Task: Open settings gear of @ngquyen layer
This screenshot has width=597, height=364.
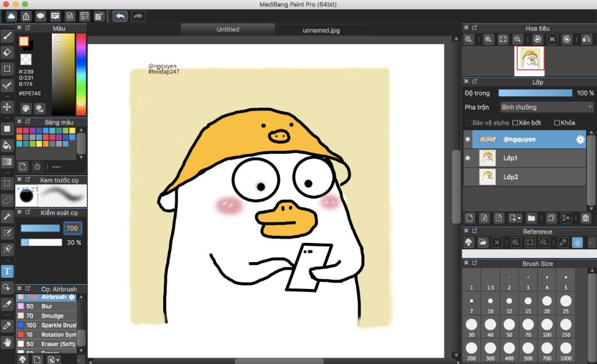Action: (580, 140)
